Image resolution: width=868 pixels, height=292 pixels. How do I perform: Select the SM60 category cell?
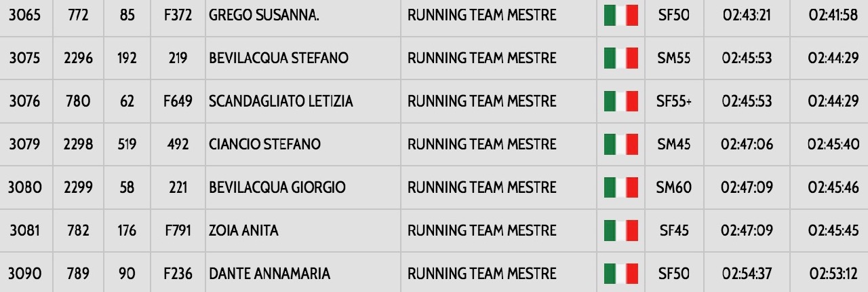(674, 187)
